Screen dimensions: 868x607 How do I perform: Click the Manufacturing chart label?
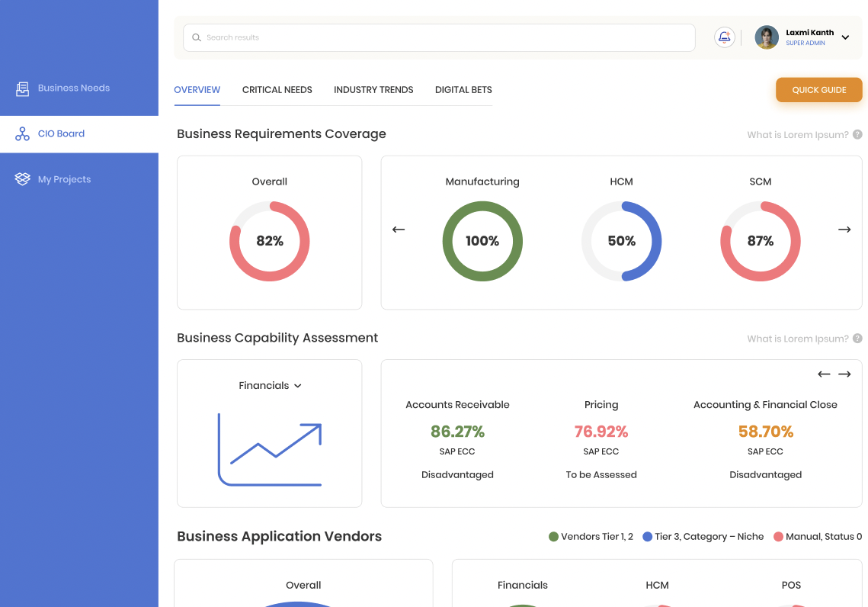482,181
